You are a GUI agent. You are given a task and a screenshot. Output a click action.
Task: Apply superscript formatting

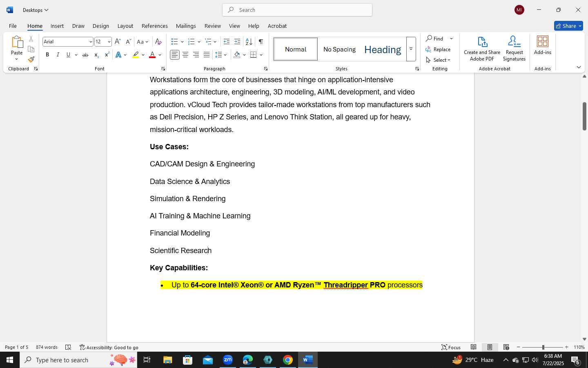click(107, 55)
